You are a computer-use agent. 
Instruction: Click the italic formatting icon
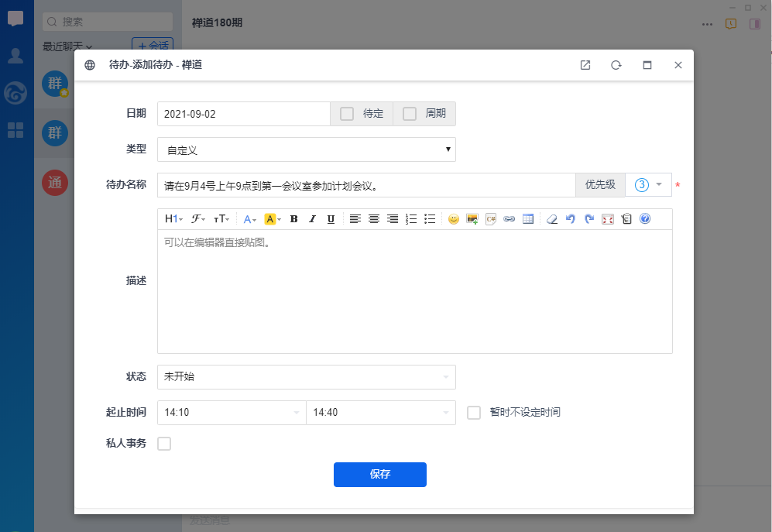313,219
